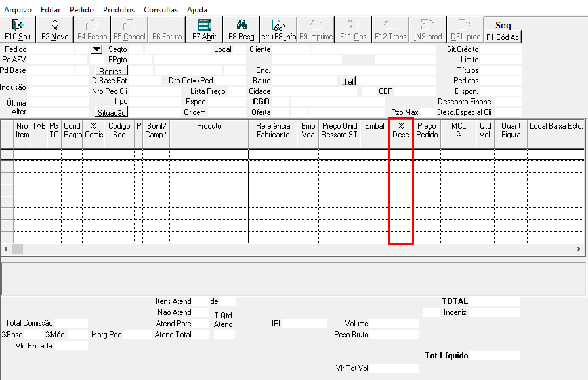
Task: Click the Vlr Tot Vol field
Action: (394, 368)
